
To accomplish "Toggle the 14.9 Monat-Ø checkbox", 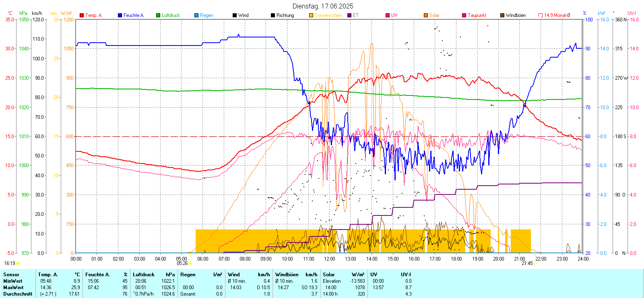I will (541, 15).
